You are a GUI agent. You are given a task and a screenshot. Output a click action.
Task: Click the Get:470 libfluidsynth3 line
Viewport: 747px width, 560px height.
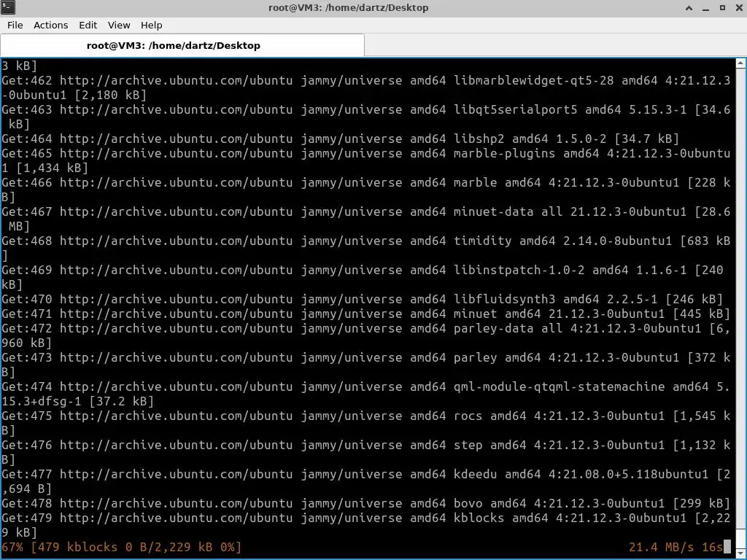[363, 299]
